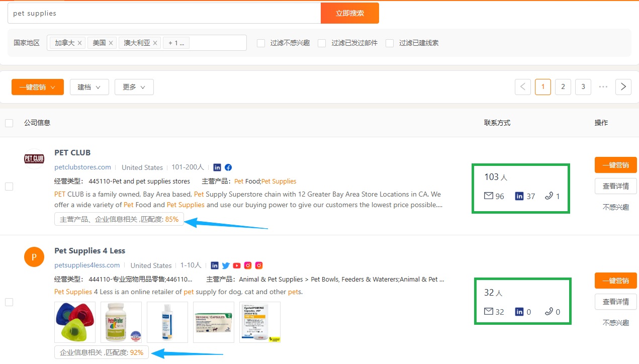This screenshot has height=364, width=639.
Task: Click the LinkedIn contacts icon showing 37
Action: pyautogui.click(x=519, y=196)
